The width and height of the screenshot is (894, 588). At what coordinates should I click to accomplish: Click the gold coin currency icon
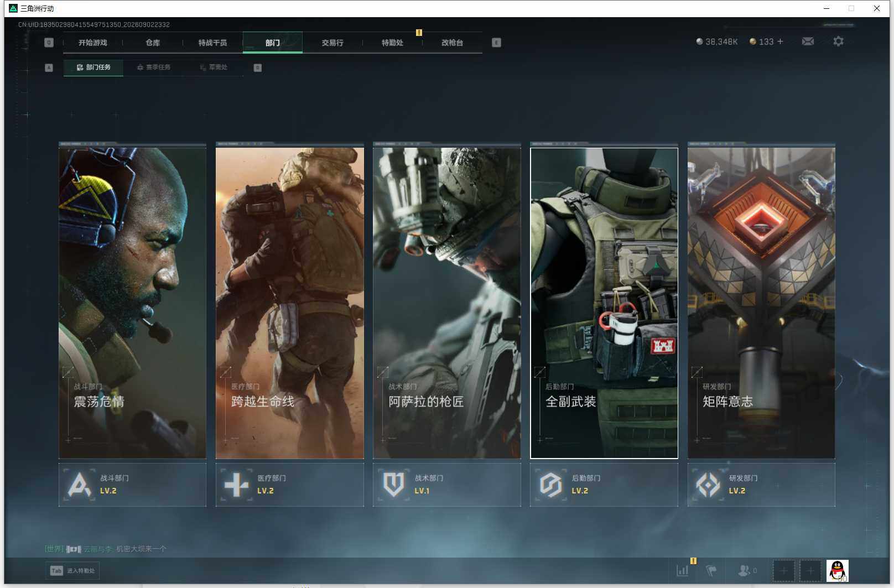click(x=752, y=41)
